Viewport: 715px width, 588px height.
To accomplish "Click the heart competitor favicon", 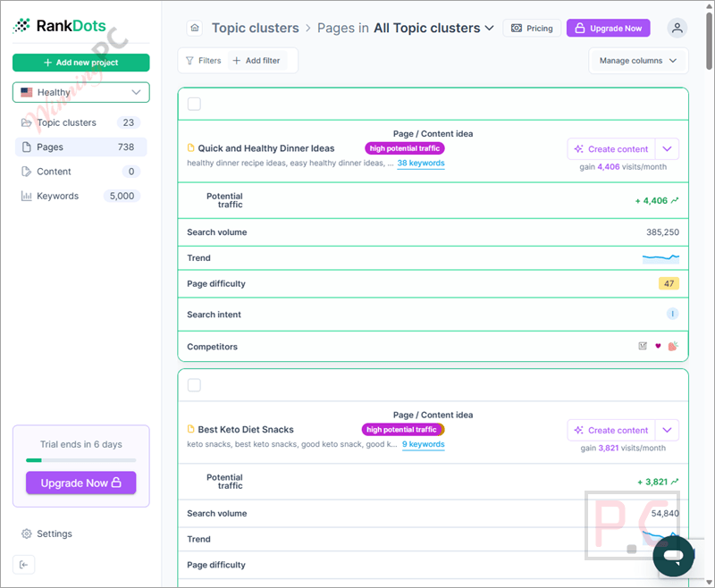I will (x=658, y=346).
